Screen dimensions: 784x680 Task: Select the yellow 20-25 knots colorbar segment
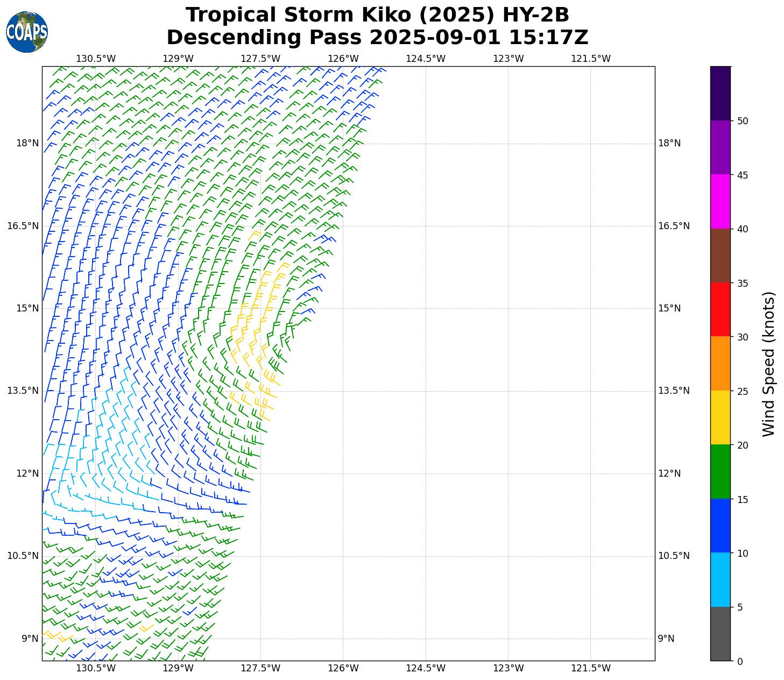click(720, 417)
